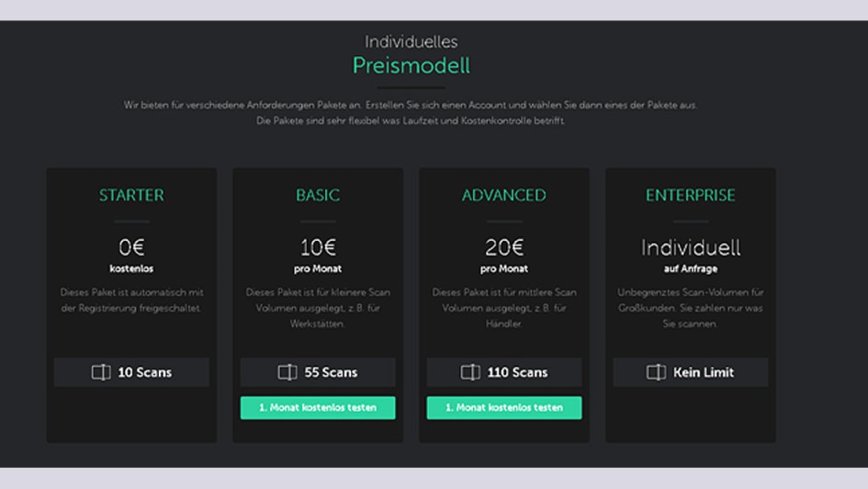Click the scan icon beside 55 Scans

287,372
